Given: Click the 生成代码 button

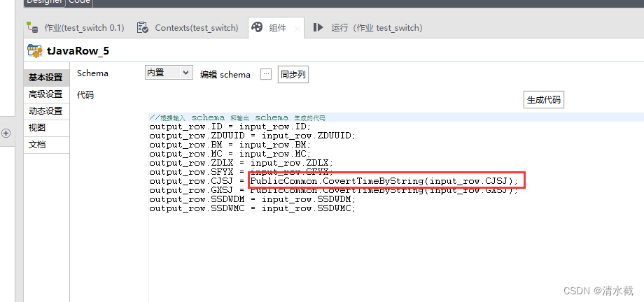Looking at the screenshot, I should [544, 100].
